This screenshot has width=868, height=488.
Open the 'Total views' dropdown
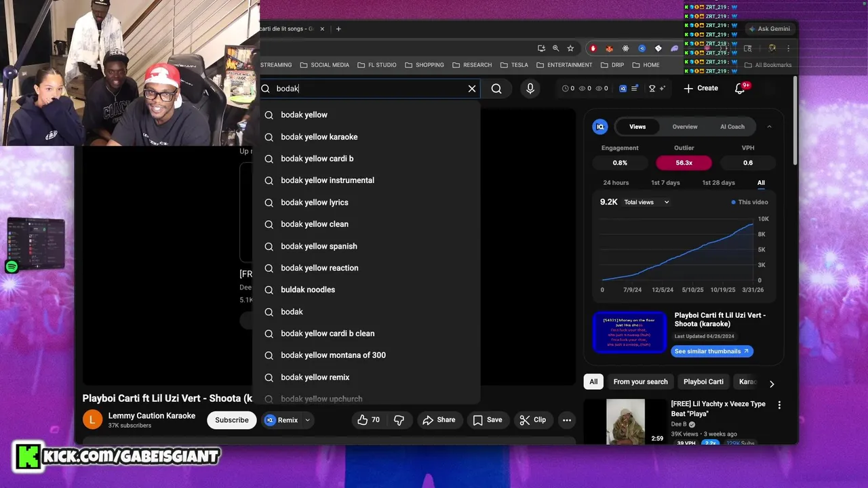click(x=646, y=202)
